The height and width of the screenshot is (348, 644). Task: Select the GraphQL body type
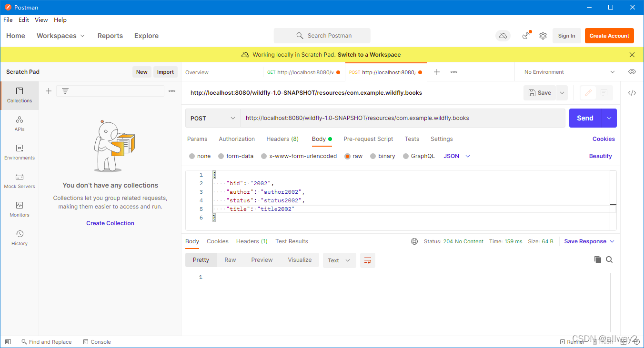[x=419, y=156]
